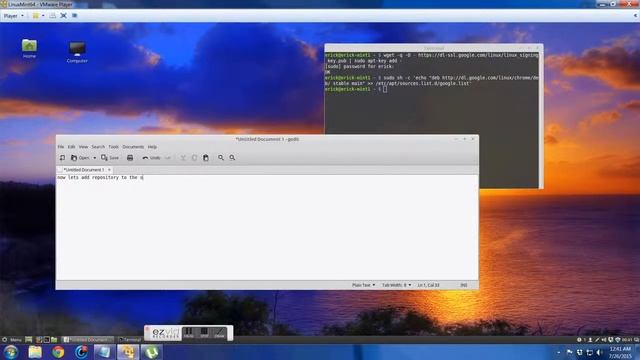
Task: Switch to Terminal in Mint panel
Action: coord(129,340)
